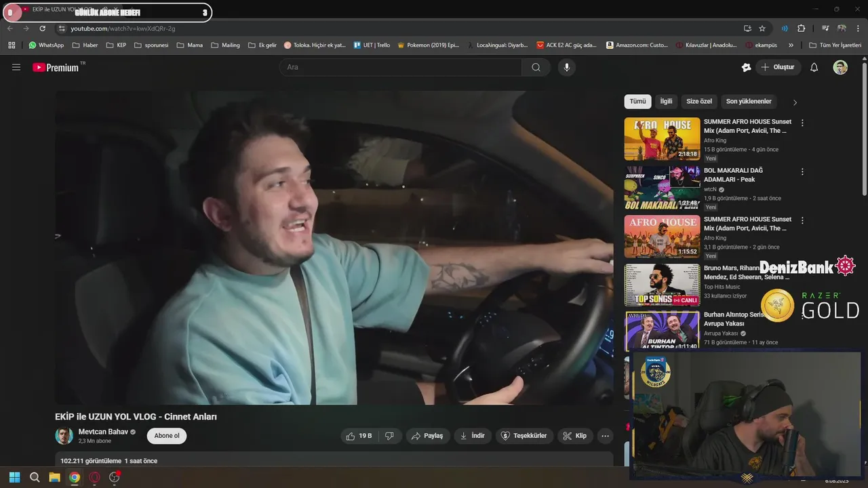
Task: Open YouTube notifications bell
Action: [x=814, y=67]
